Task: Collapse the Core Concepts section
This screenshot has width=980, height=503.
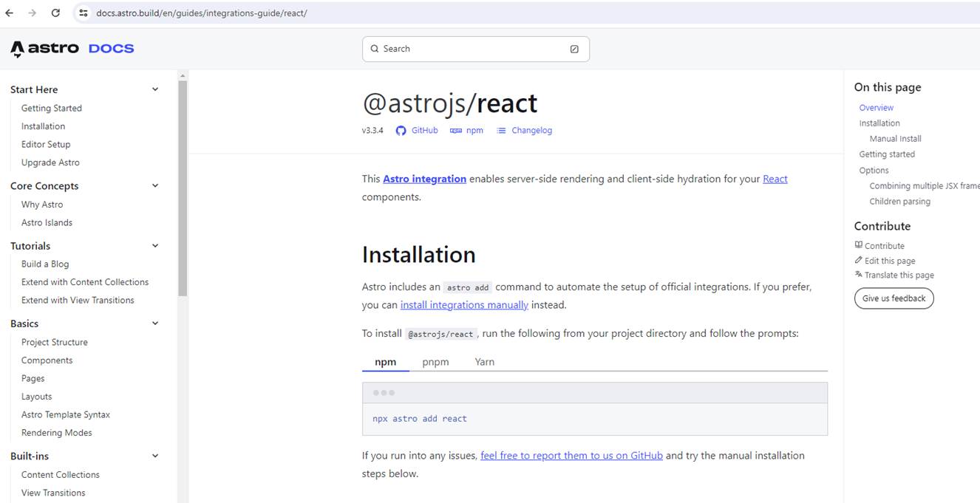Action: 155,186
